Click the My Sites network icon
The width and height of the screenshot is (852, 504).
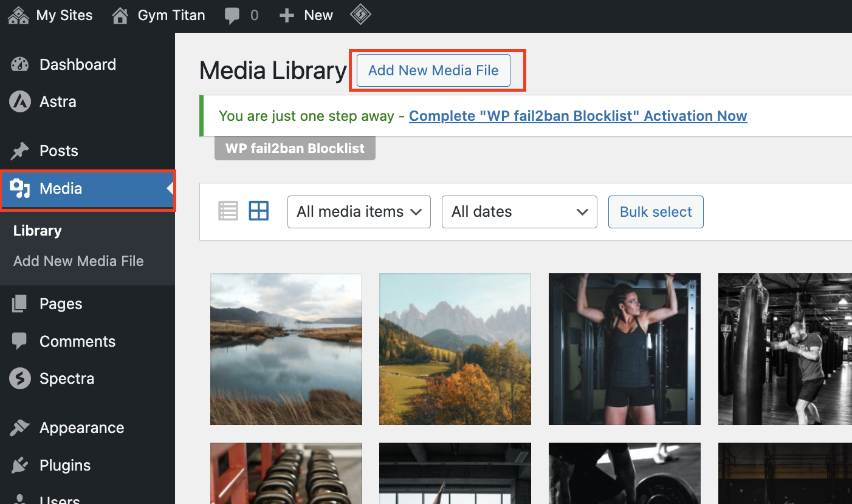(x=19, y=15)
